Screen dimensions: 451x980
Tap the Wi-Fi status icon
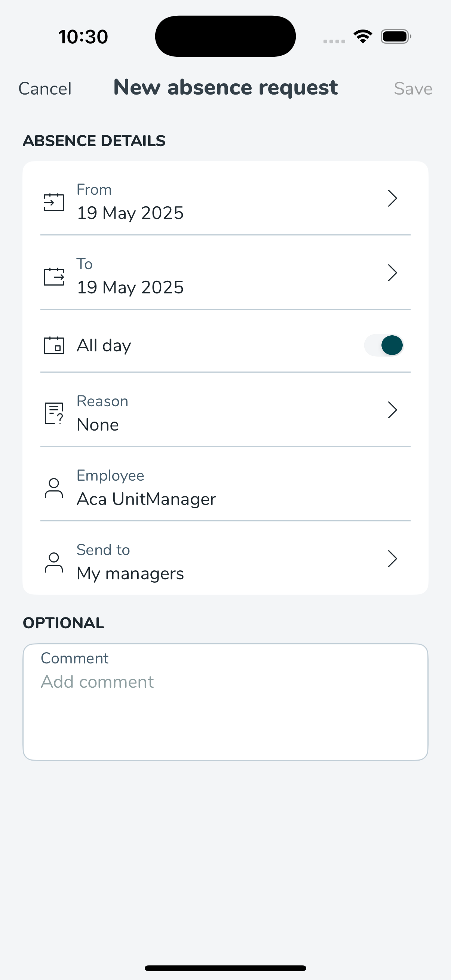point(363,37)
